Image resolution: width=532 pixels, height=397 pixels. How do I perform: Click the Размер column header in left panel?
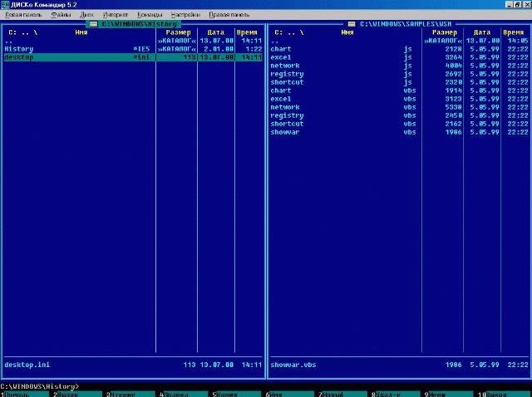[178, 32]
